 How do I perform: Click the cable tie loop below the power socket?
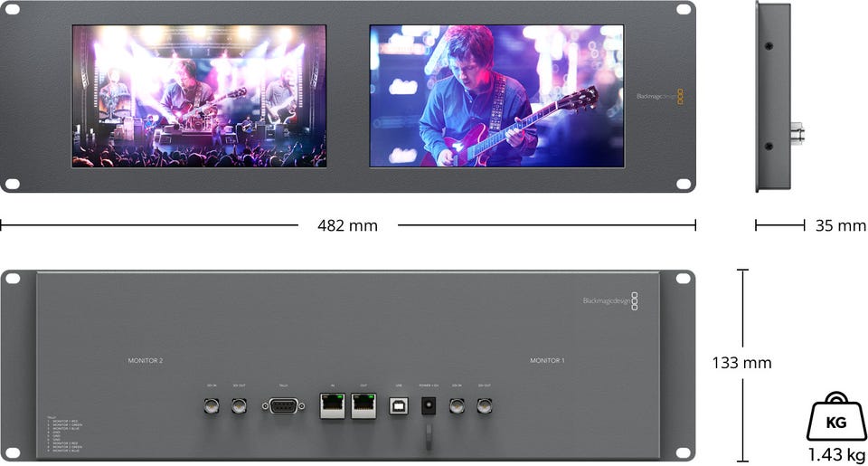click(429, 437)
